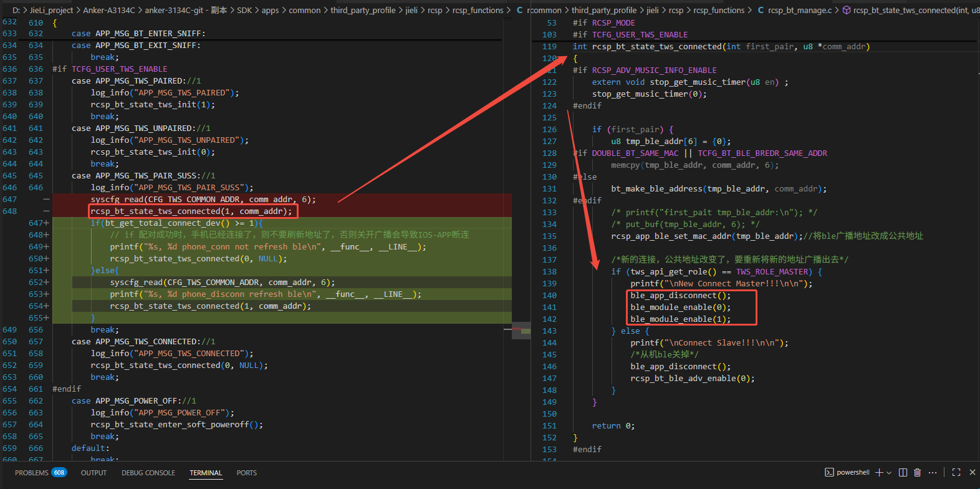The width and height of the screenshot is (980, 489).
Task: Split the terminal using the split icon
Action: click(x=902, y=473)
